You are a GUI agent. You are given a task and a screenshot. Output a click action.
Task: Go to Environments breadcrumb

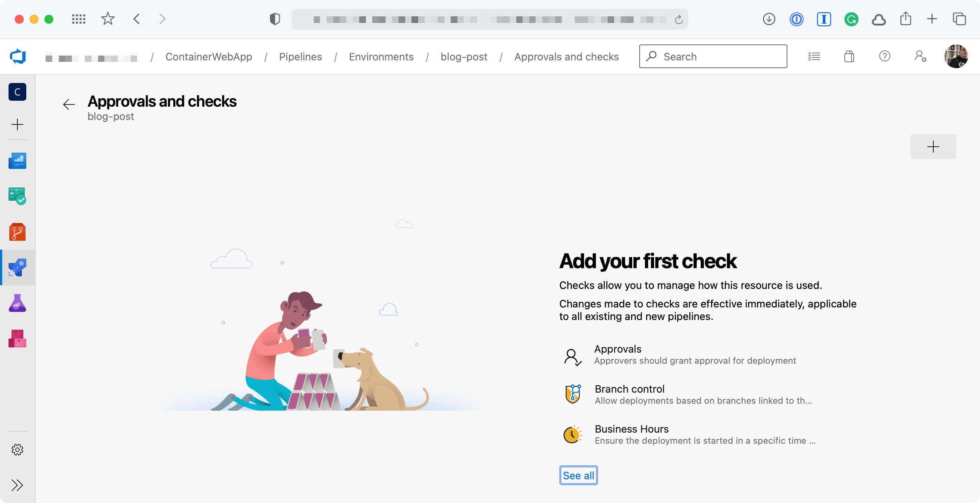click(x=381, y=57)
